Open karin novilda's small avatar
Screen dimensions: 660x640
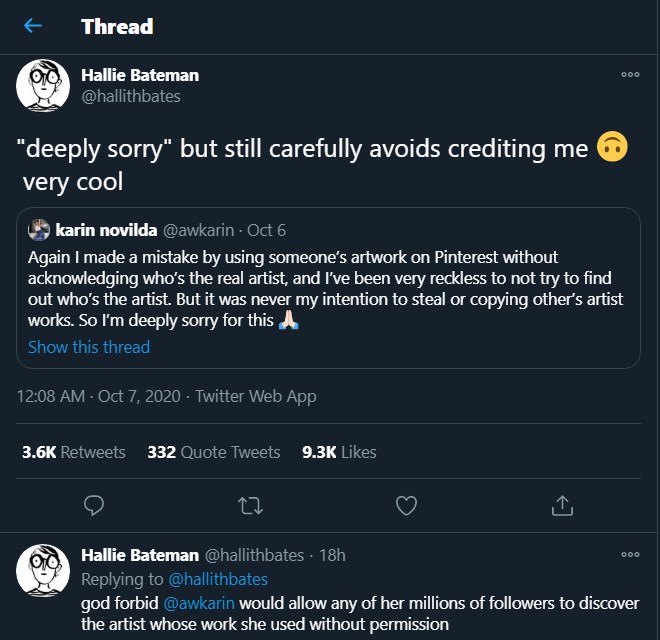(x=39, y=230)
